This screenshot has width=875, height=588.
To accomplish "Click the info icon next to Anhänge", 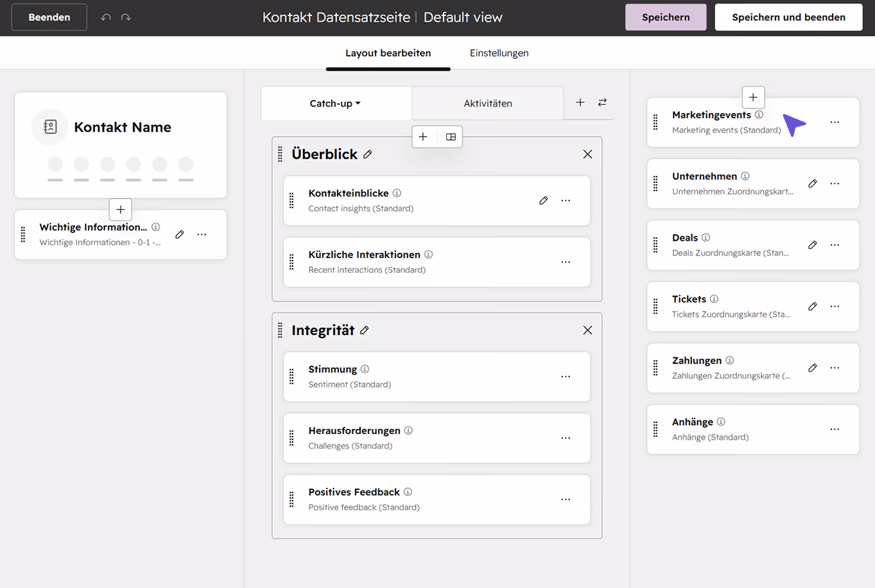I will pos(721,422).
